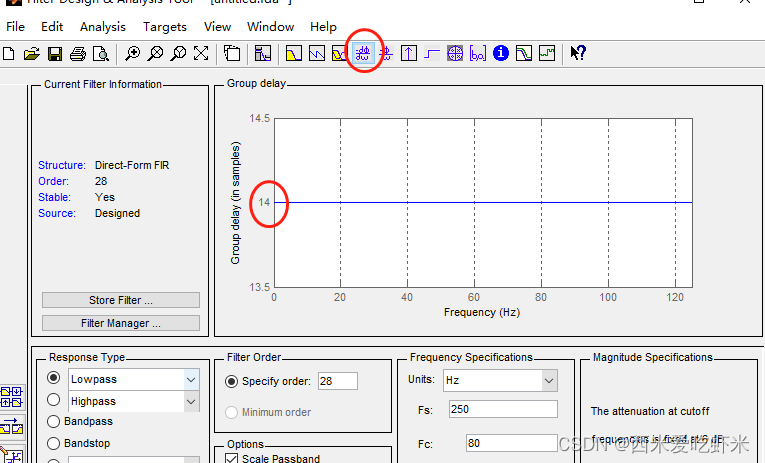This screenshot has height=463, width=765.
Task: Select the Group Delay Response icon
Action: (362, 53)
